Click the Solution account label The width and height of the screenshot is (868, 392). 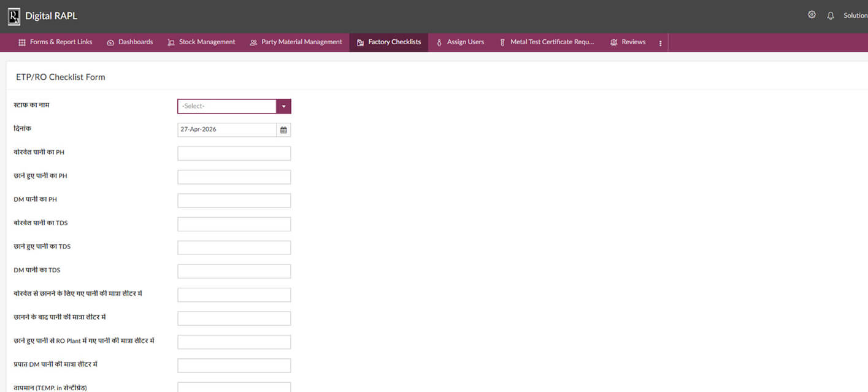pos(856,15)
